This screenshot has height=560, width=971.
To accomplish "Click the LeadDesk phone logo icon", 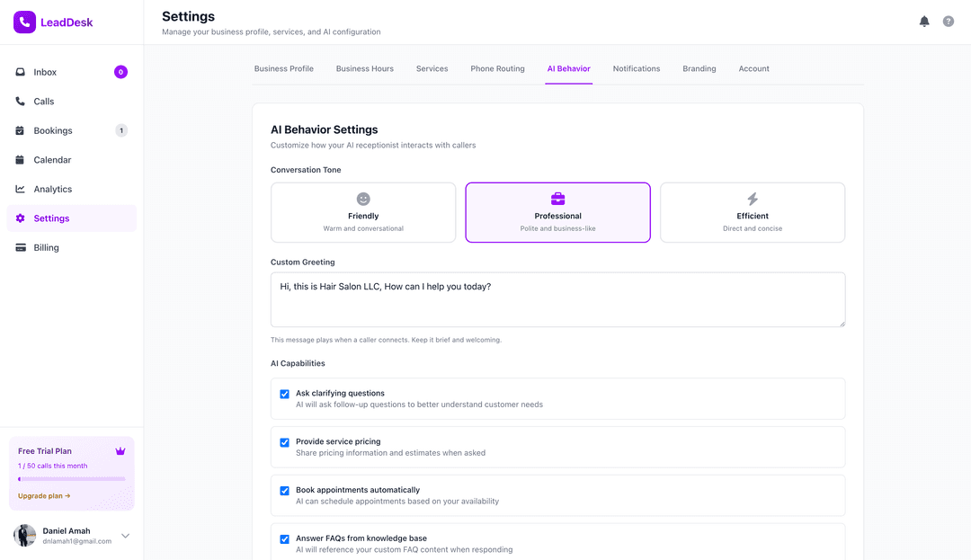I will tap(24, 22).
